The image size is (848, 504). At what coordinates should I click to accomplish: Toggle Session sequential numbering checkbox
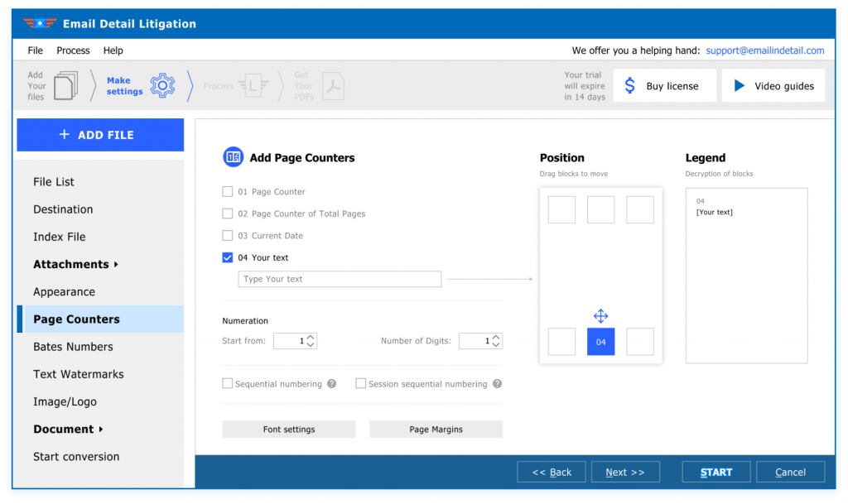pos(360,383)
